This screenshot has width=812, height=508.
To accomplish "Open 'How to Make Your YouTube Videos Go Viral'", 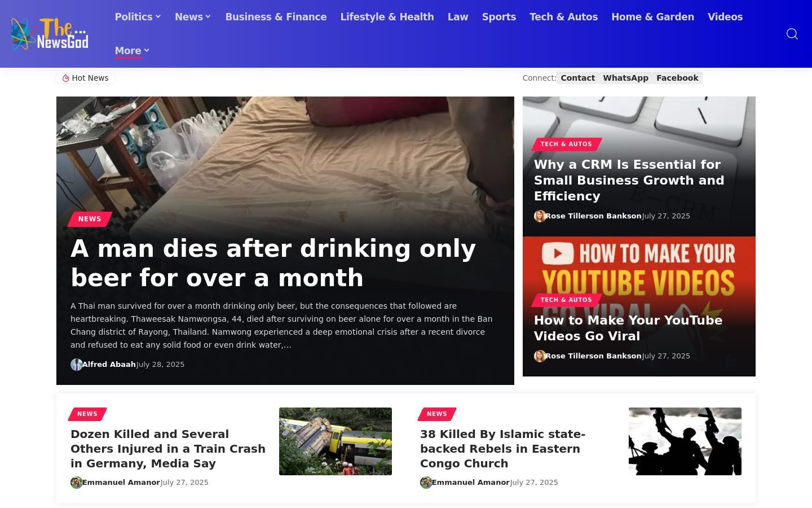I will tap(628, 328).
